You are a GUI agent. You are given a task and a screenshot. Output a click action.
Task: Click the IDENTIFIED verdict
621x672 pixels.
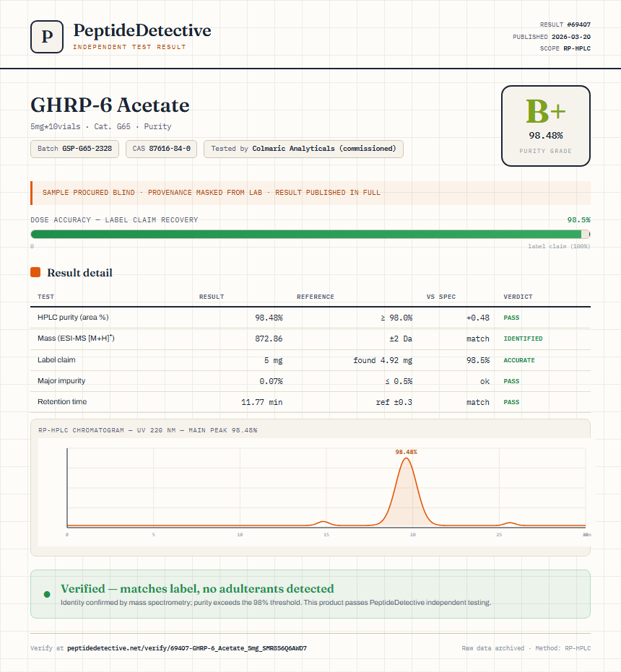523,339
